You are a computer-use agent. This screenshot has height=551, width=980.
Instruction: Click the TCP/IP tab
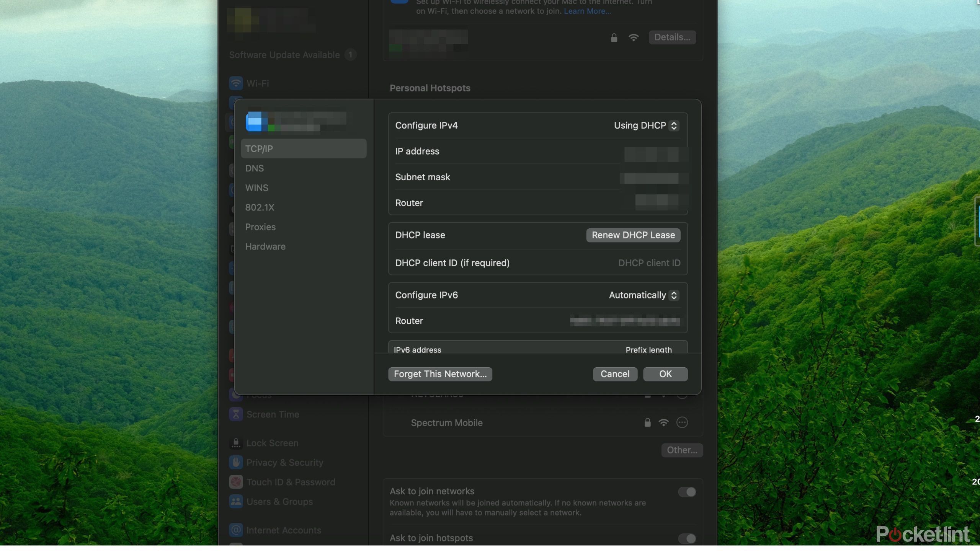(302, 148)
